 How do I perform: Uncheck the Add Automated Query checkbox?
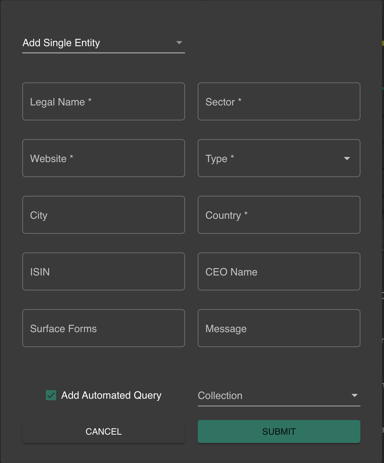point(51,395)
